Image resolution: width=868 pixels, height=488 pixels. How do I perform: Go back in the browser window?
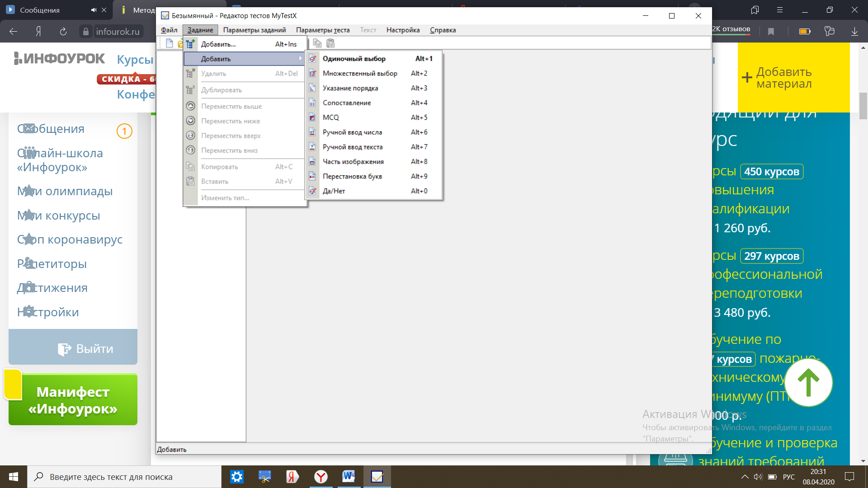coord(14,31)
